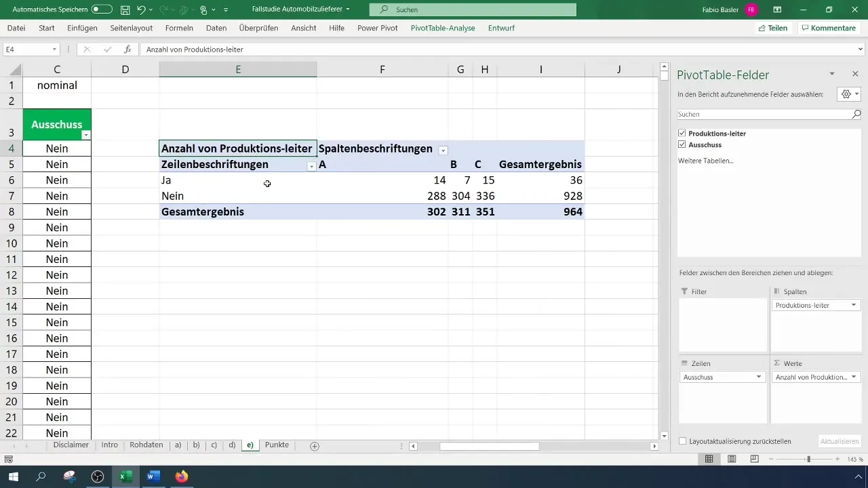Image resolution: width=868 pixels, height=488 pixels.
Task: Open the Einfügen ribbon tab
Action: (x=83, y=28)
